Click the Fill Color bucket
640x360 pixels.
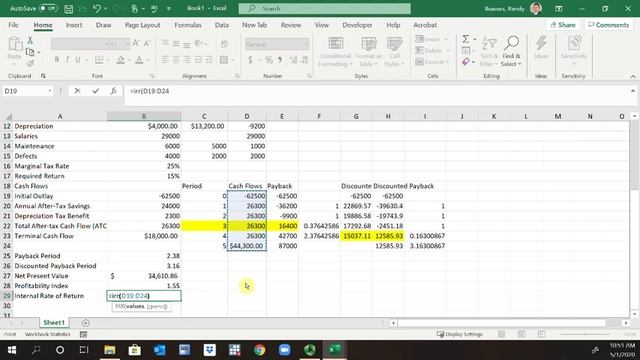[x=120, y=60]
